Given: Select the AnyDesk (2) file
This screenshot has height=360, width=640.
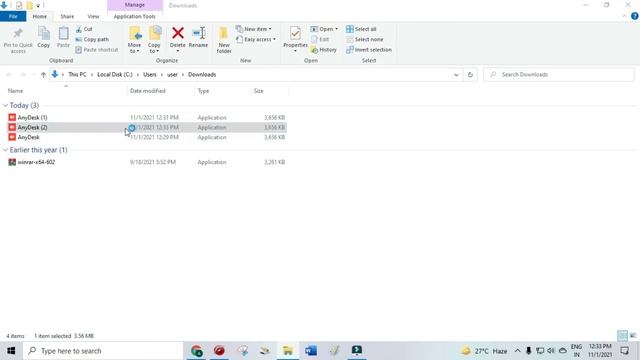Looking at the screenshot, I should click(x=32, y=127).
